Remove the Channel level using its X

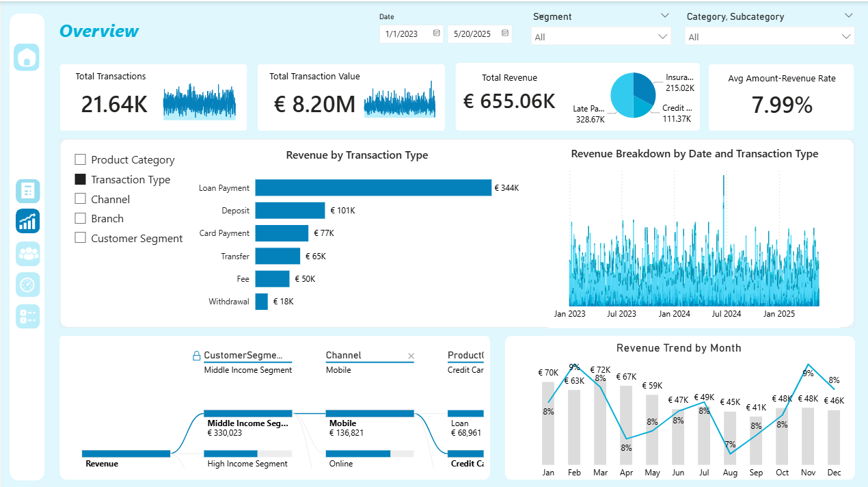(411, 356)
